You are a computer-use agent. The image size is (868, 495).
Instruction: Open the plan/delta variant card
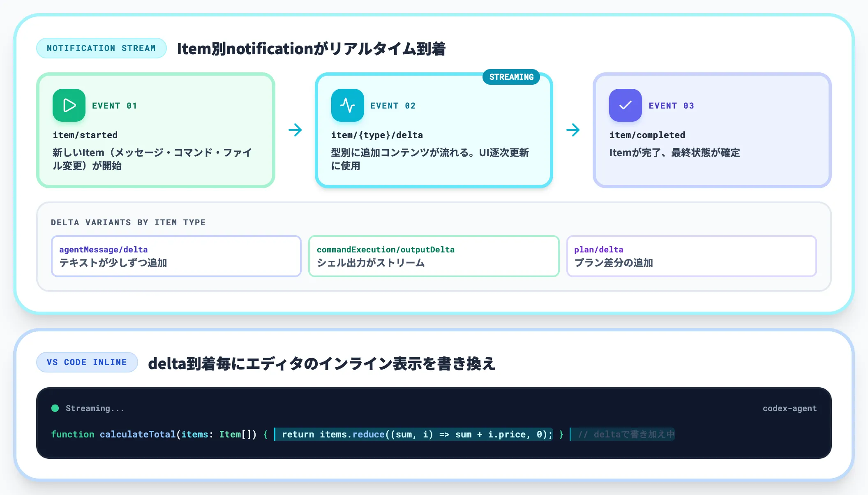[692, 256]
